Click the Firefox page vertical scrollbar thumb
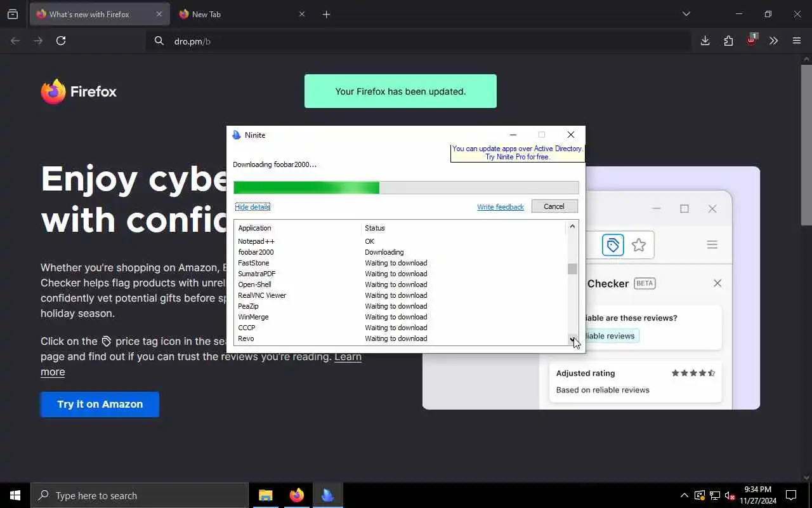The width and height of the screenshot is (812, 508). (x=806, y=144)
